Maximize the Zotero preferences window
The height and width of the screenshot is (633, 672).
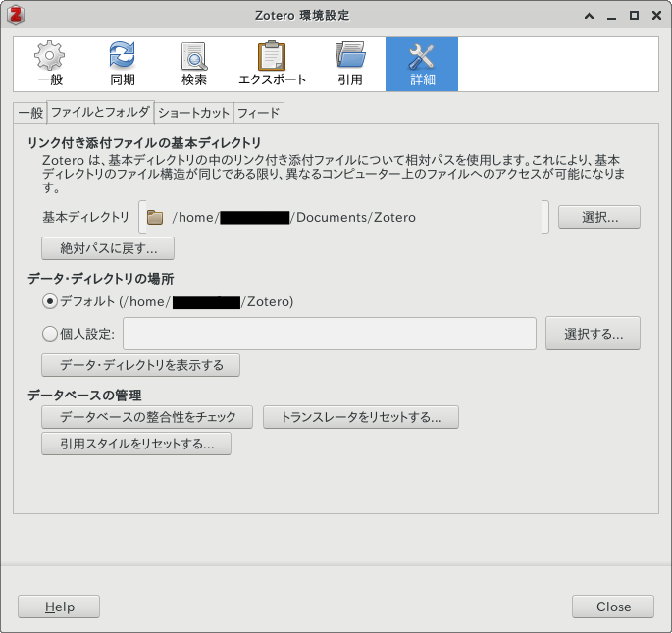[x=634, y=16]
